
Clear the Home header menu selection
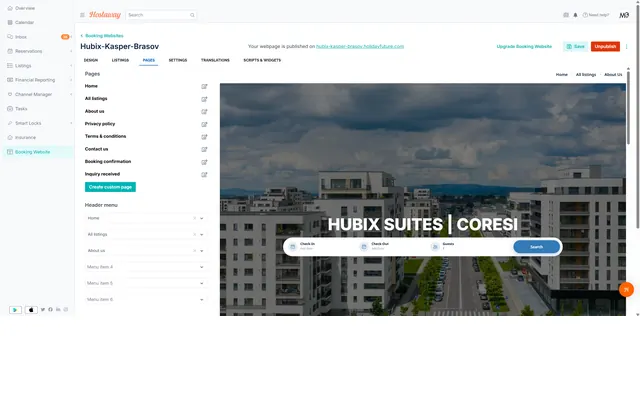[x=194, y=218]
